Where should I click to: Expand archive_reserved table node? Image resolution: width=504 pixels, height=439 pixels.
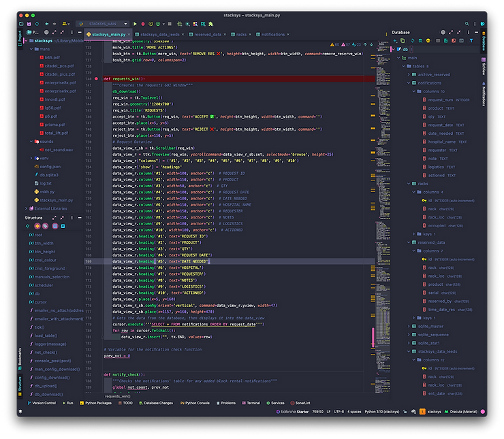pos(409,74)
